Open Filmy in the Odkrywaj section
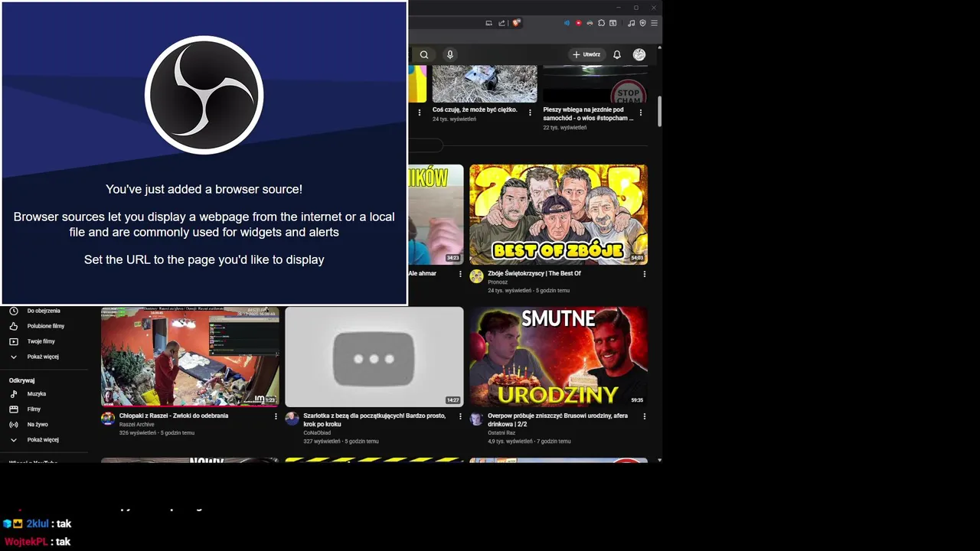 (x=34, y=409)
